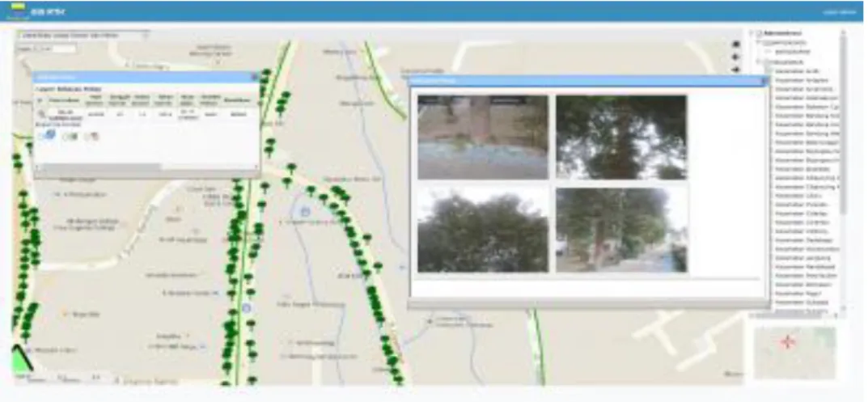
Task: Close the tree photo gallery popup
Action: click(x=764, y=81)
